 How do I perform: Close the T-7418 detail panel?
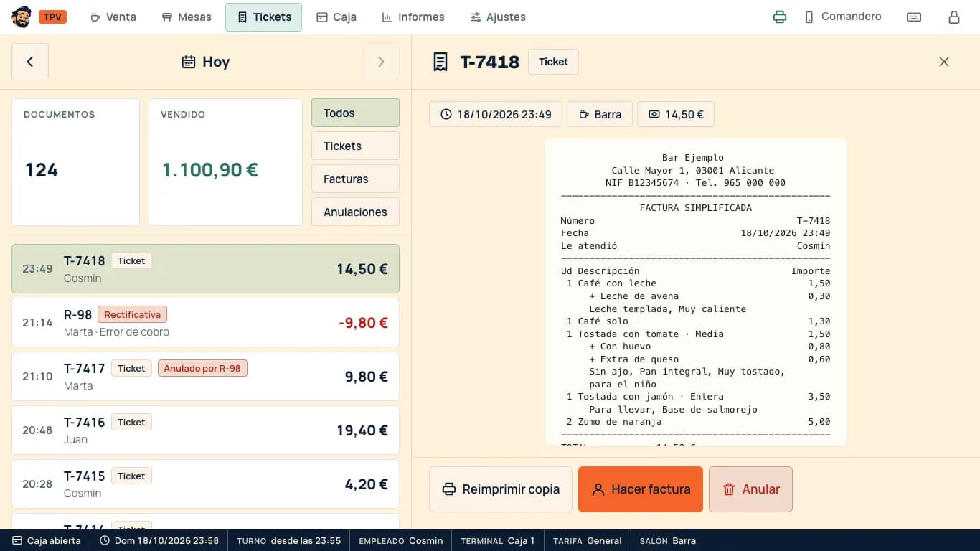click(944, 62)
